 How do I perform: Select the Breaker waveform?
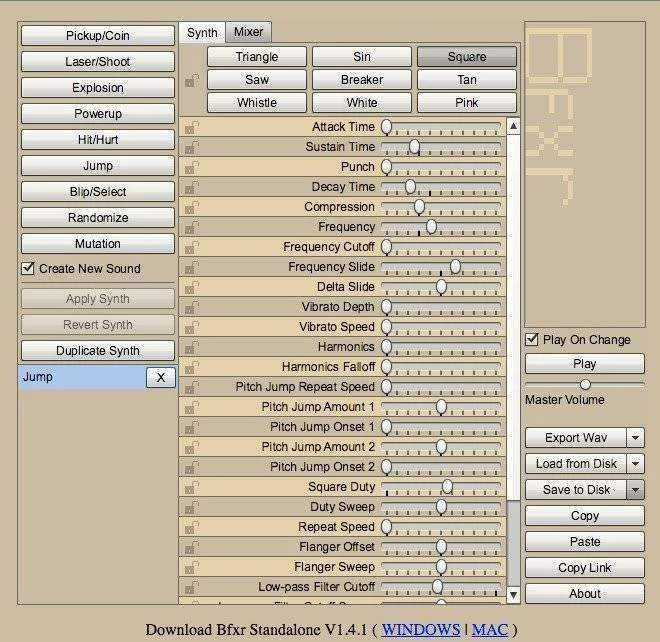pos(362,80)
